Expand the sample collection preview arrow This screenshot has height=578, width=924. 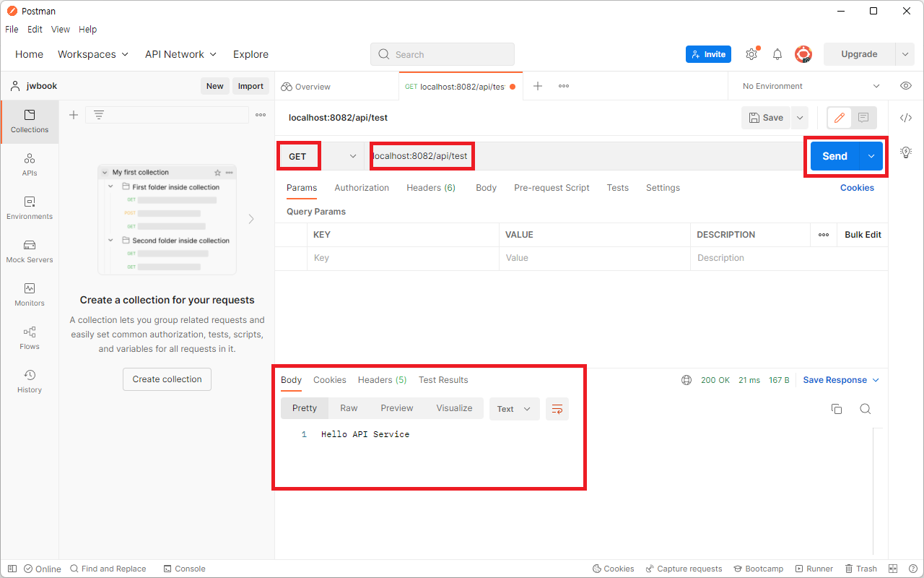251,219
